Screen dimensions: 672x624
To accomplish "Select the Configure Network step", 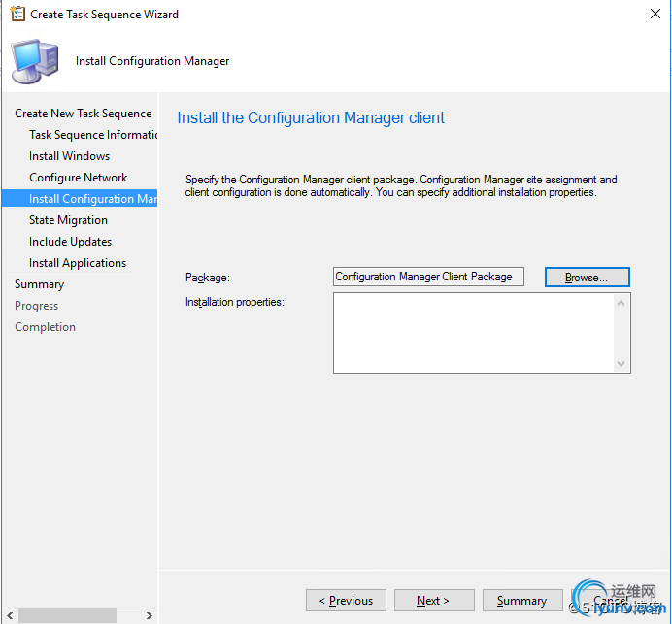I will pos(79,178).
